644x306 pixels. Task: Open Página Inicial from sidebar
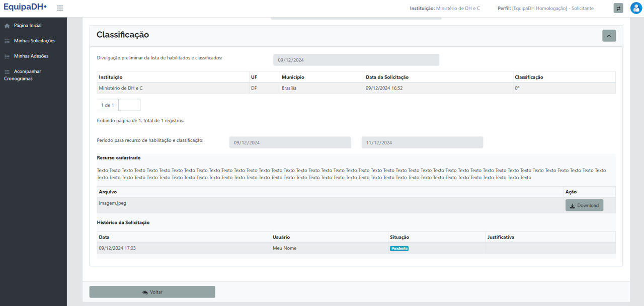28,26
